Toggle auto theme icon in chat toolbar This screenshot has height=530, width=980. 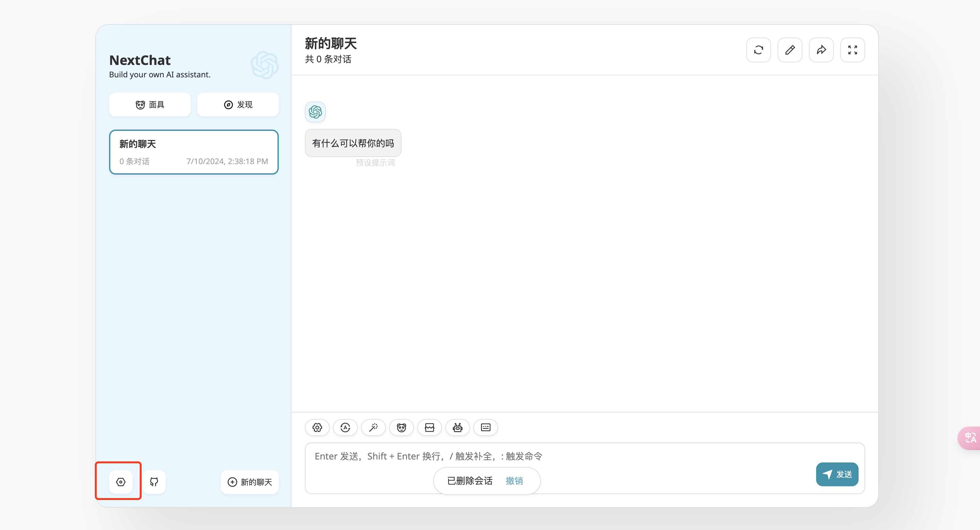pos(345,427)
